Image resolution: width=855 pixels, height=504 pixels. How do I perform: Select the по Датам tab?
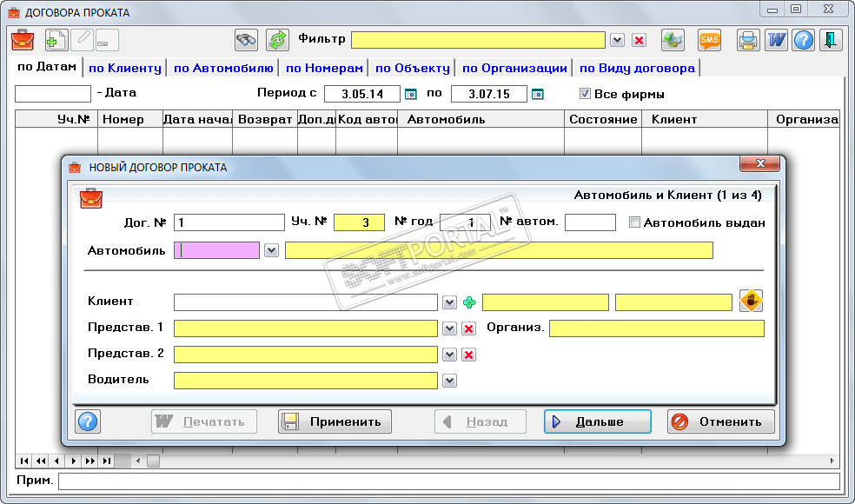pyautogui.click(x=47, y=67)
